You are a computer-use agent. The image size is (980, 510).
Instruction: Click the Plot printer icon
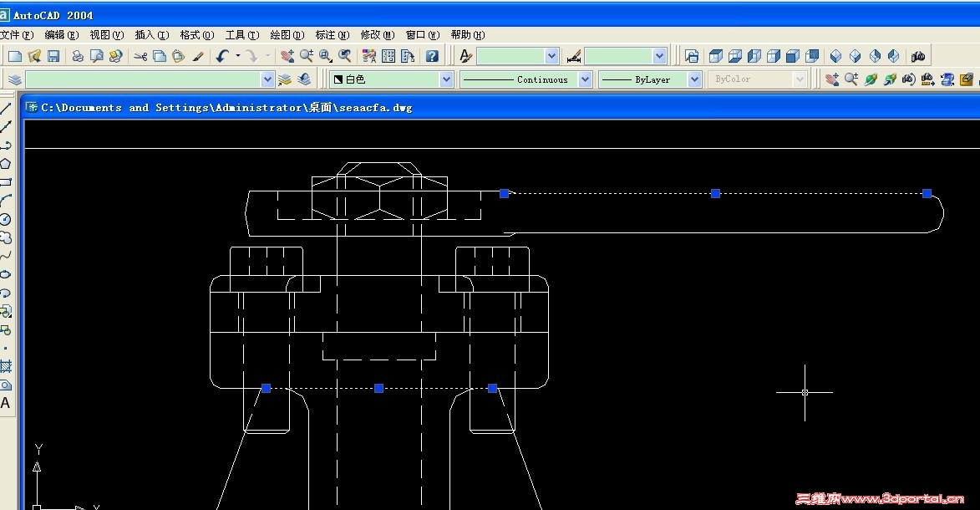pyautogui.click(x=78, y=56)
